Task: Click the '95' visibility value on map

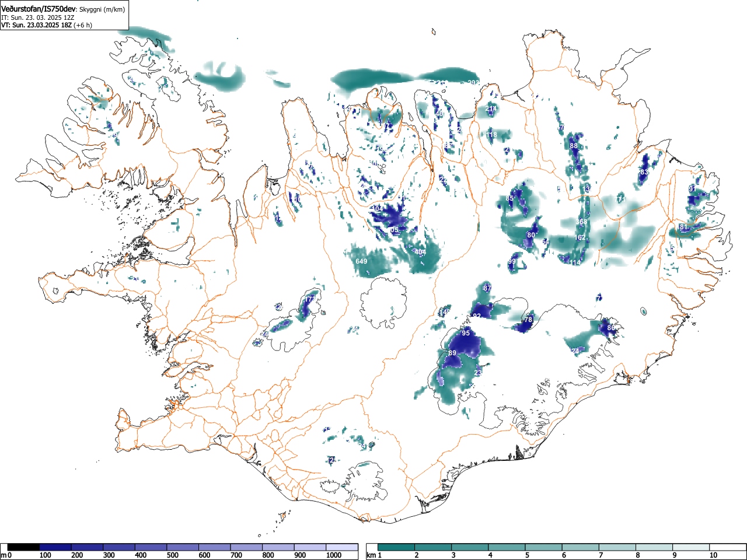Action: point(466,333)
